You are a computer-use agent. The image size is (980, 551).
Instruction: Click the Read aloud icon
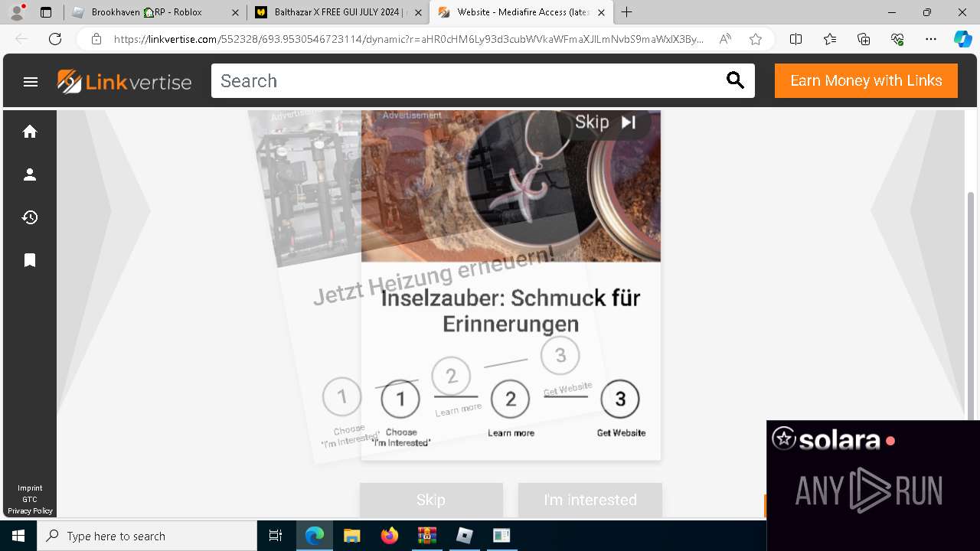pyautogui.click(x=725, y=39)
